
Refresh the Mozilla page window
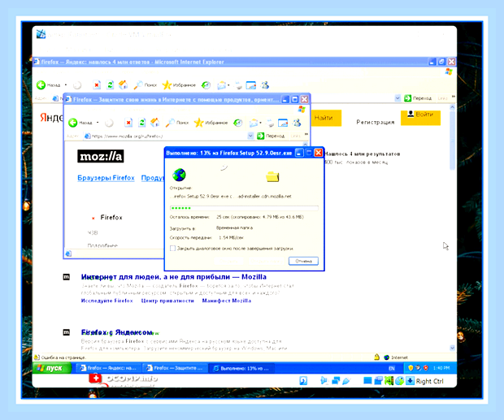coord(141,123)
